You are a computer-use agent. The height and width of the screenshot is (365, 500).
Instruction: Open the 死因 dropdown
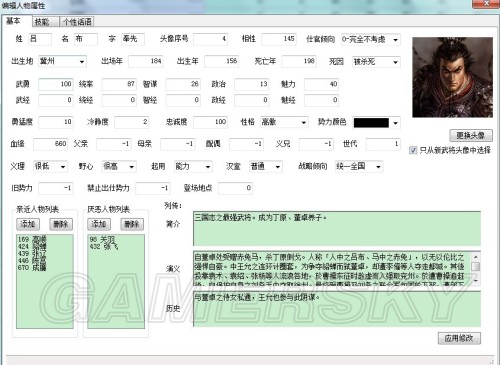click(376, 62)
